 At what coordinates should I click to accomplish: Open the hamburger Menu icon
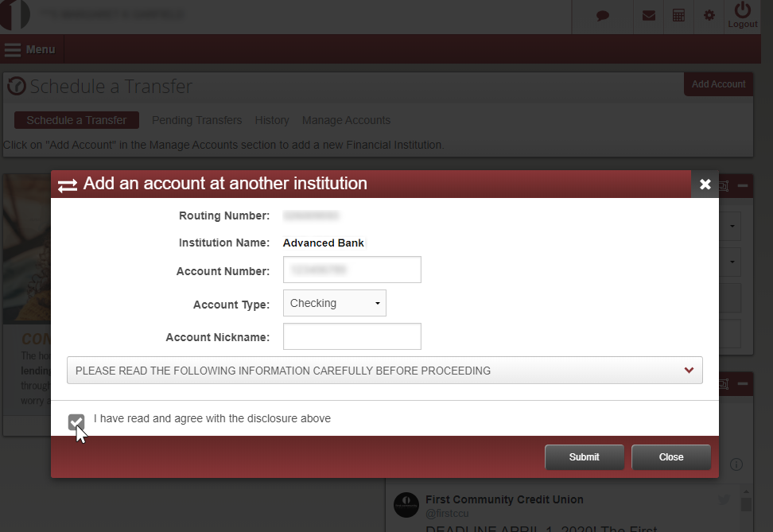click(13, 49)
